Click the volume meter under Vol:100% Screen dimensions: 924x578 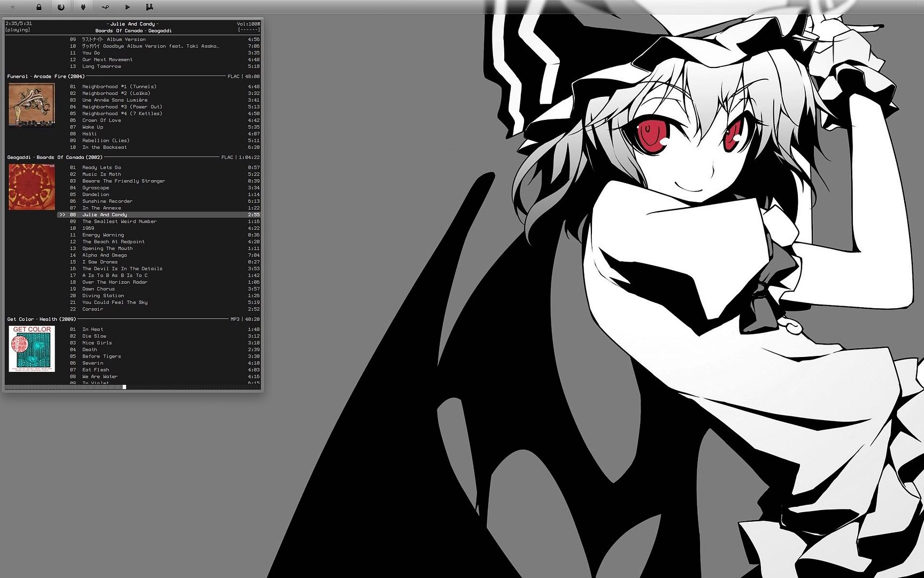pos(249,30)
